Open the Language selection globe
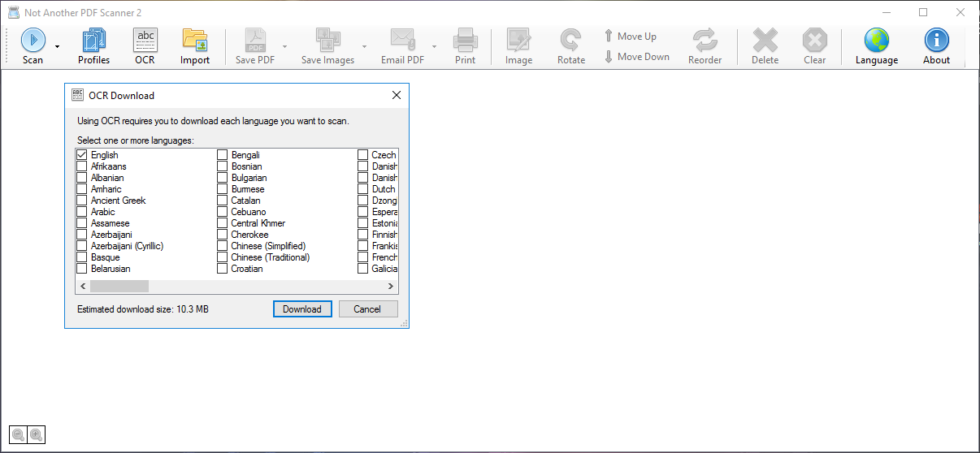Viewport: 980px width, 453px height. (877, 46)
